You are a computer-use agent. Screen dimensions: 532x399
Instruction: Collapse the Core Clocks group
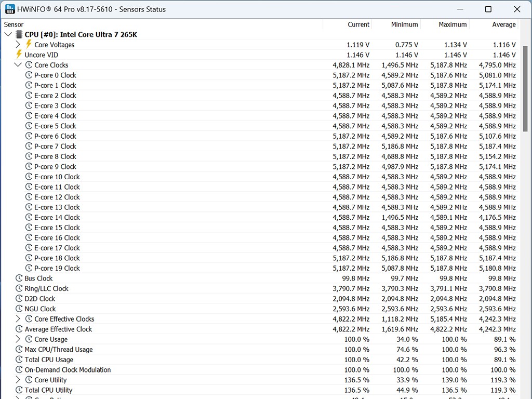18,65
